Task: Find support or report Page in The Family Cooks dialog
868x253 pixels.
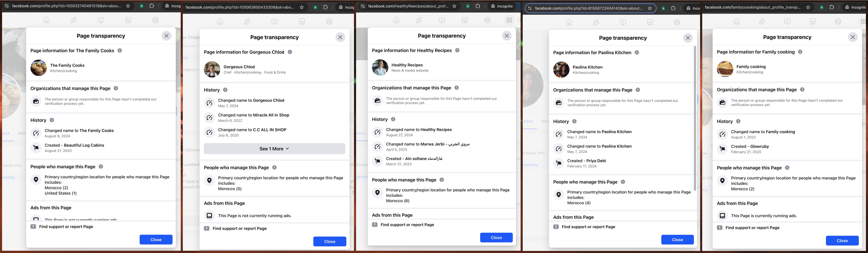Action: click(x=66, y=227)
